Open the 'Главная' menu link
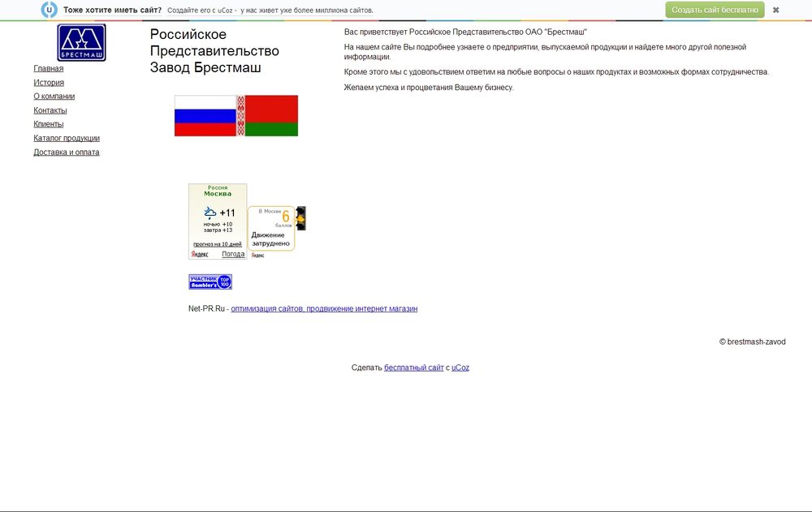Screen dimensions: 812x512 (x=49, y=68)
